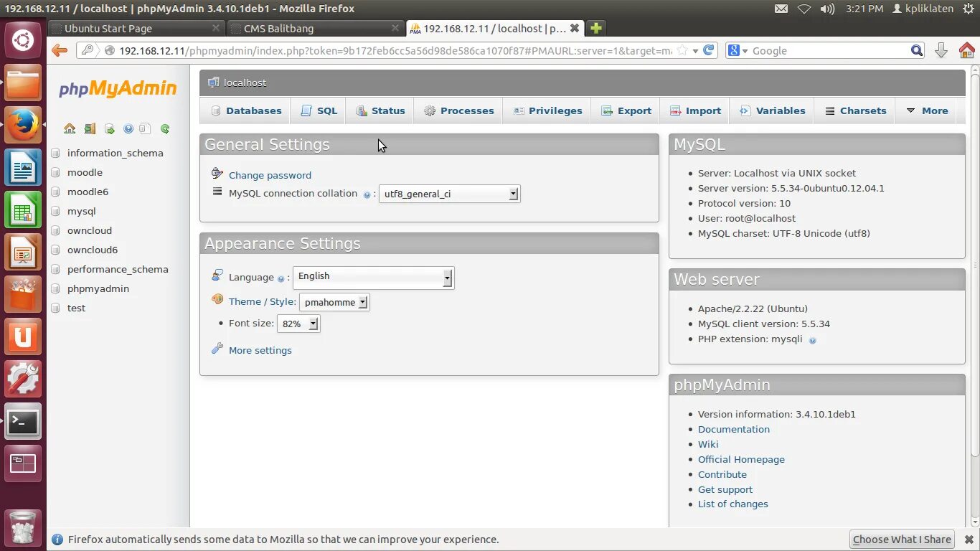Image resolution: width=980 pixels, height=551 pixels.
Task: Open the Processes tab
Action: [458, 110]
